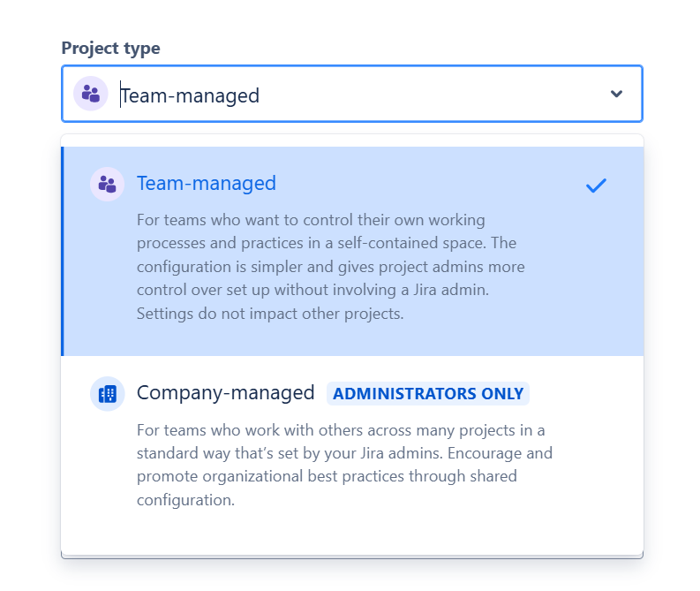Click 'Settings do not impact other projects' line
700x591 pixels.
(x=269, y=314)
